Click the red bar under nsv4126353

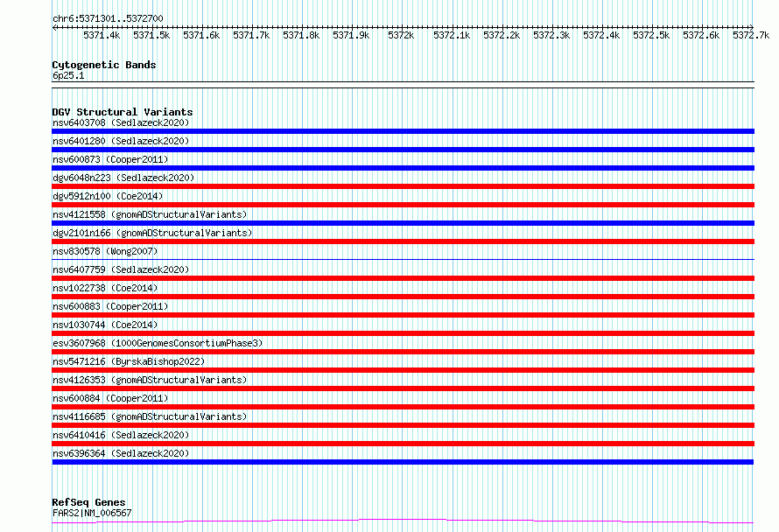click(x=403, y=388)
